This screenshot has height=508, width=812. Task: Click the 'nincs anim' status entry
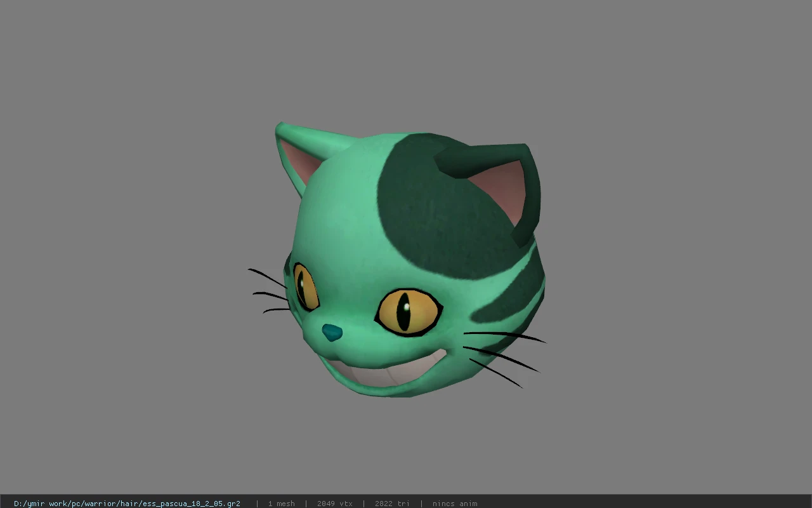tap(455, 504)
